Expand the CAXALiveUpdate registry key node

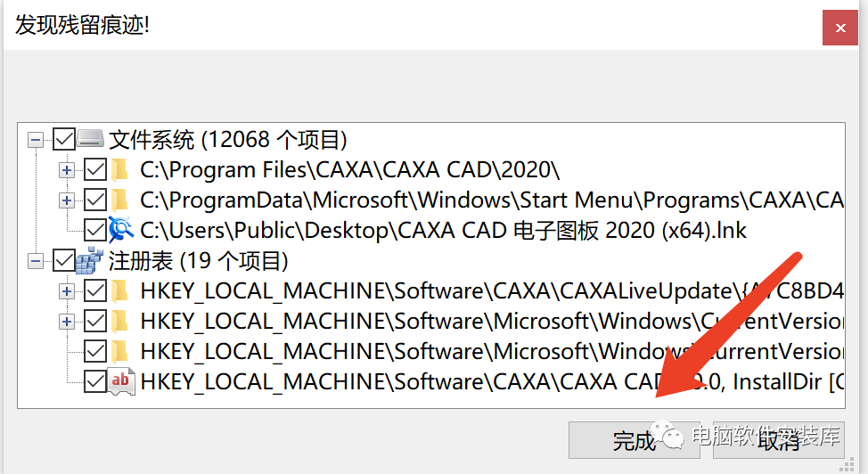point(67,291)
